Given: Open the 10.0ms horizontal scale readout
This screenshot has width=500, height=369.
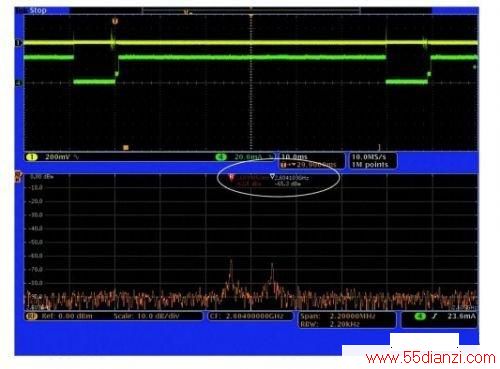Looking at the screenshot, I should coord(294,157).
